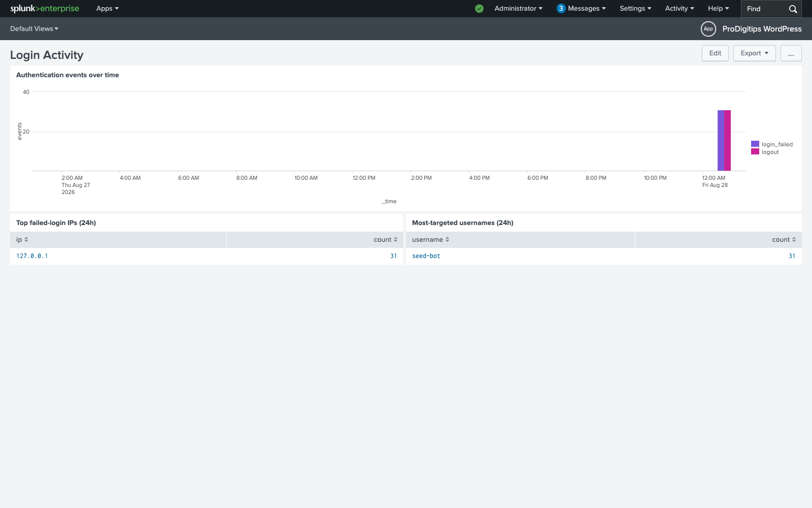Click the magenta logout chart bar
Image resolution: width=812 pixels, height=508 pixels.
pyautogui.click(x=727, y=141)
